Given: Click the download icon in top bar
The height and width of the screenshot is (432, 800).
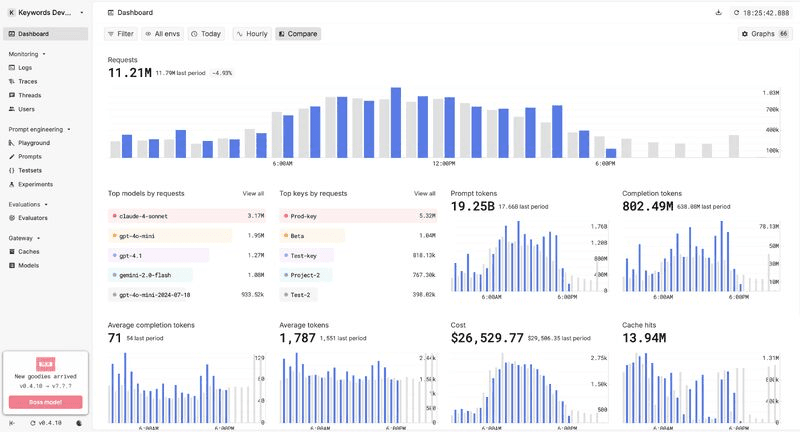Looking at the screenshot, I should (718, 13).
